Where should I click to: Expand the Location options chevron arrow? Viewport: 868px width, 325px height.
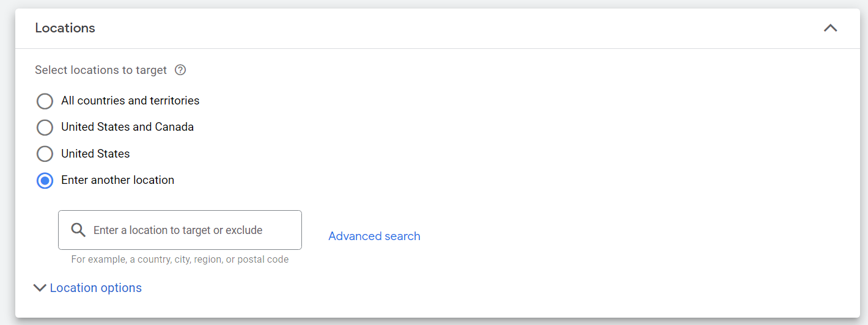point(40,288)
